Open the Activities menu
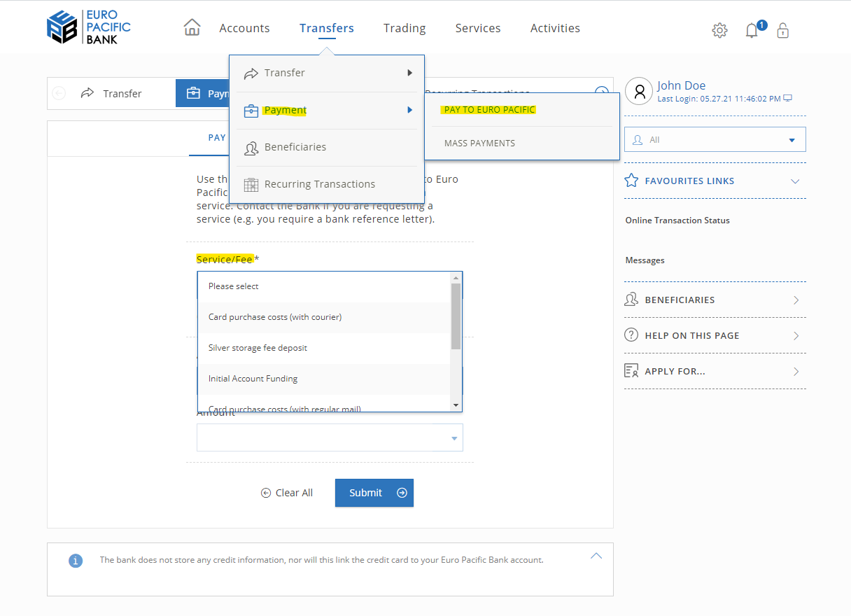This screenshot has height=616, width=851. coord(555,28)
